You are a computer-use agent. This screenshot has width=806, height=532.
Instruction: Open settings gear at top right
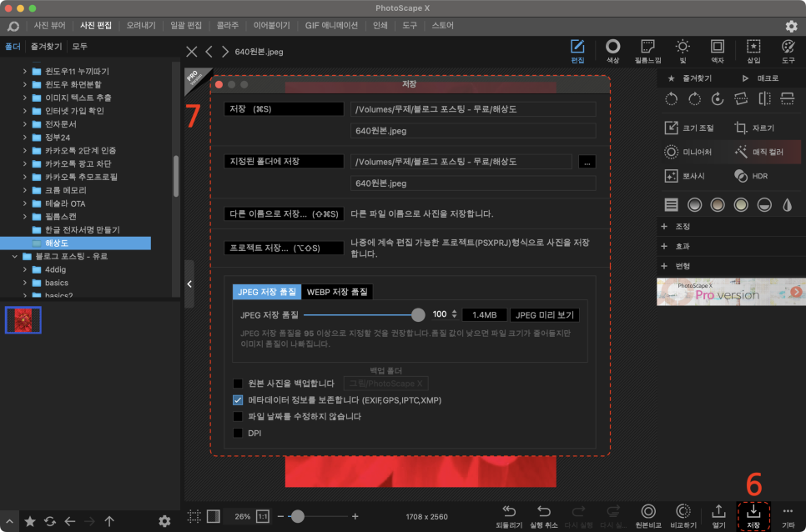click(791, 26)
